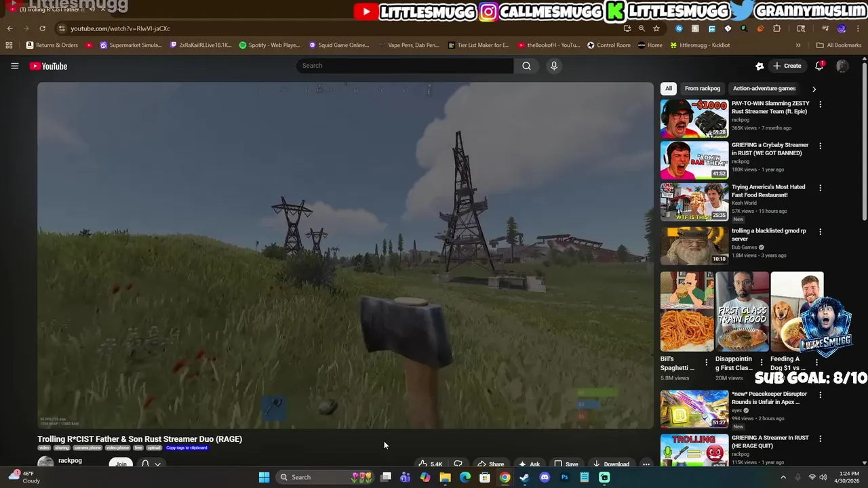Toggle the notification bell for rackpog

point(151,464)
